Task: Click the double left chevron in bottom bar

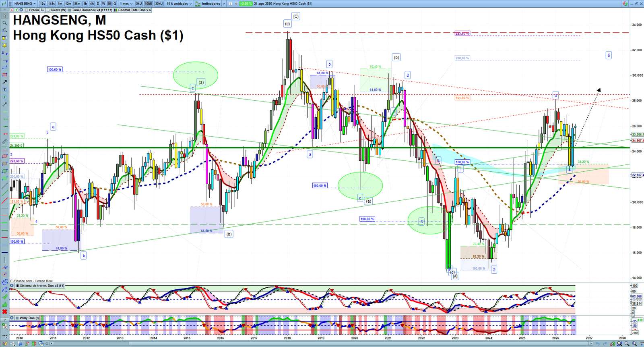Action: pos(47,343)
